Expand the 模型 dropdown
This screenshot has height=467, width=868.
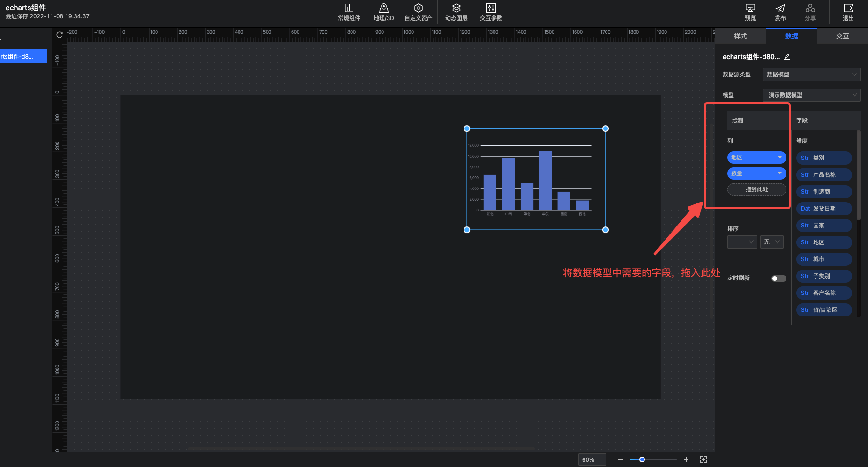click(x=811, y=95)
